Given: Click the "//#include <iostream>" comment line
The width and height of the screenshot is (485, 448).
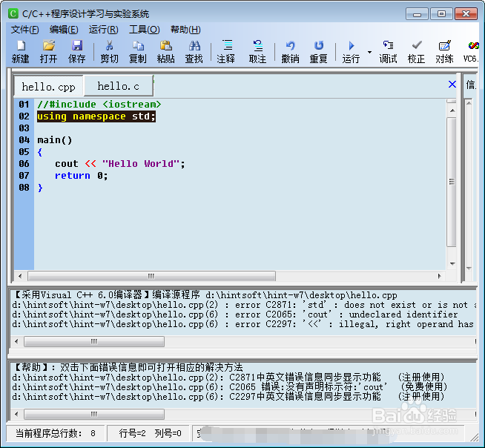Looking at the screenshot, I should pos(99,105).
